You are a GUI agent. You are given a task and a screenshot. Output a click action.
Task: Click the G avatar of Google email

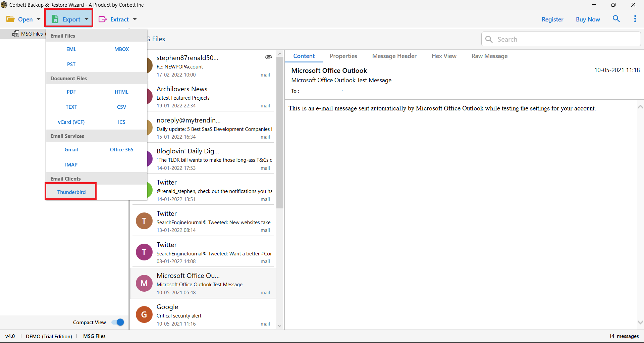(144, 314)
